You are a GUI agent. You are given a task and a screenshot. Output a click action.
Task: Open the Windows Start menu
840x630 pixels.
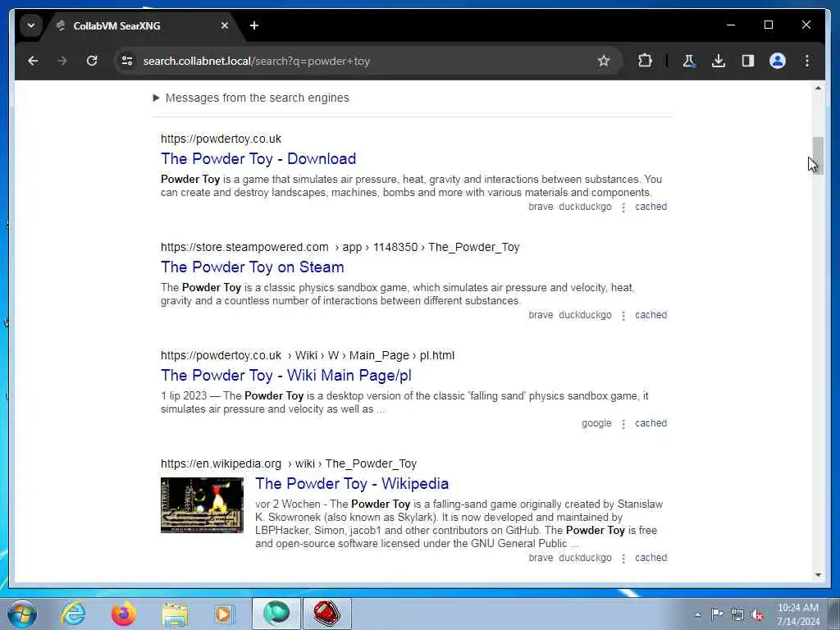pos(22,614)
